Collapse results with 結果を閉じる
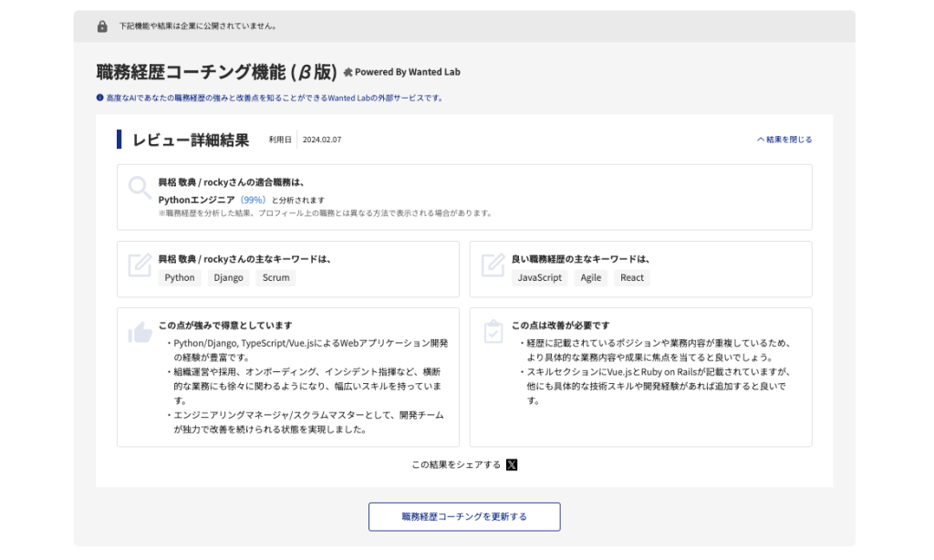The height and width of the screenshot is (560, 934). 784,140
